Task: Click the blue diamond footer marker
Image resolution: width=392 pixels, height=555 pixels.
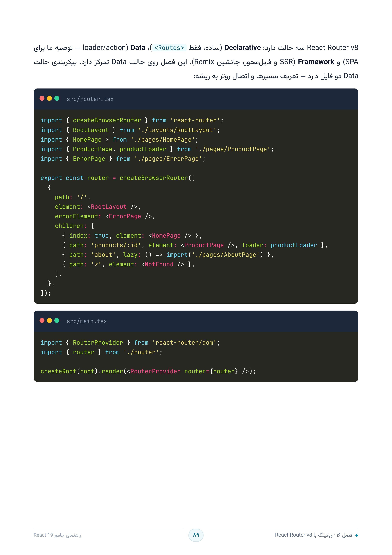Action: [x=356, y=535]
